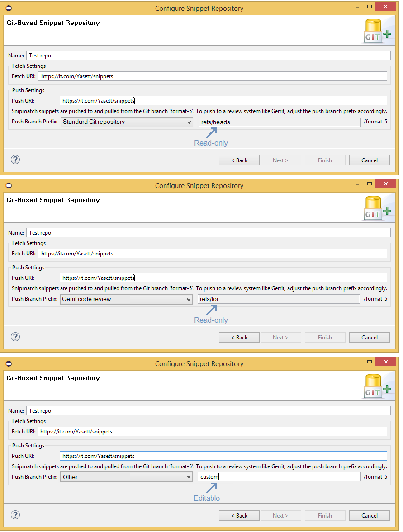Click the Name field in Gerrit dialog

[208, 233]
